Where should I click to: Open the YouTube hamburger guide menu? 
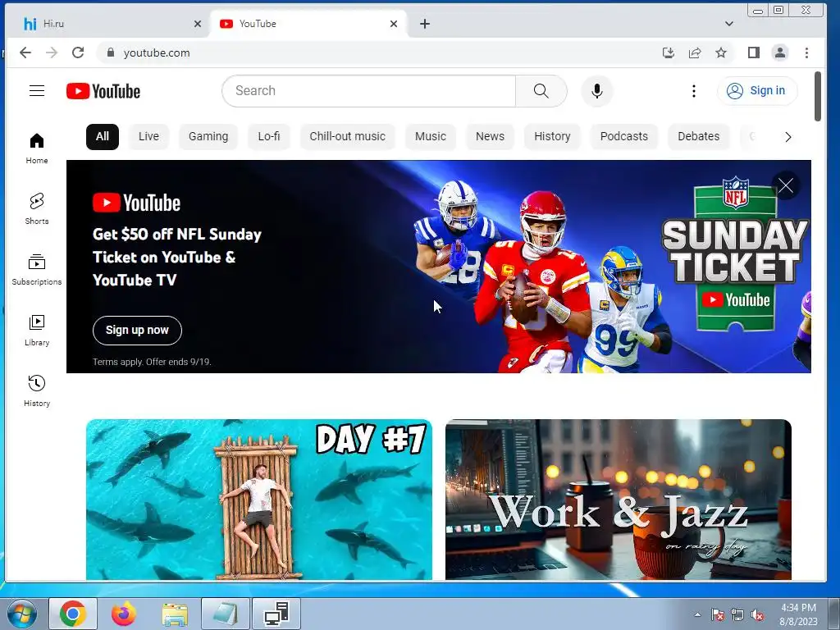[37, 91]
